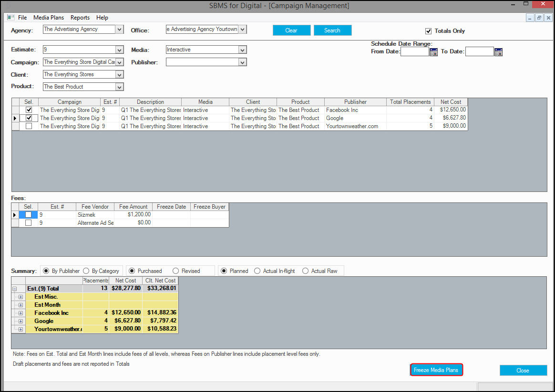Choose the By Category summary option
555x392 pixels.
[86, 271]
